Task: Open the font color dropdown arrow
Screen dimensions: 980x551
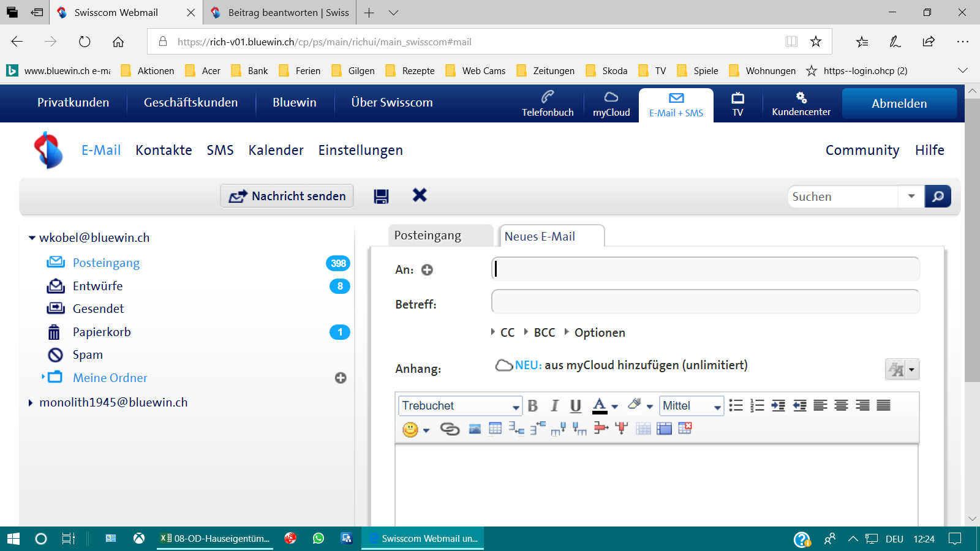Action: (615, 407)
